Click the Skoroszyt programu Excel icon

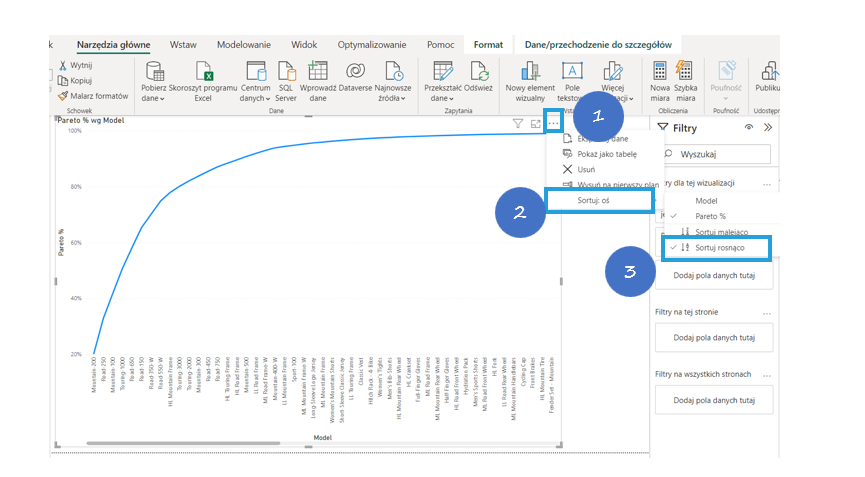[204, 72]
